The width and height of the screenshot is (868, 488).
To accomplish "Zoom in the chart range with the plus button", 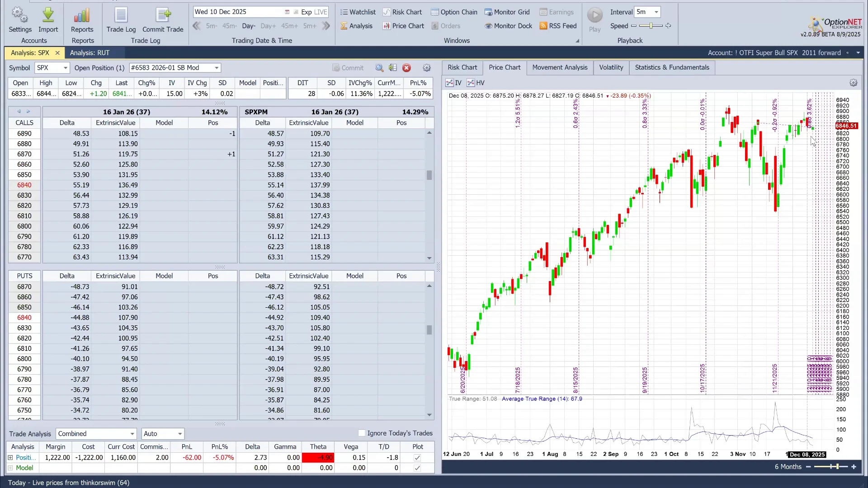I will point(854,467).
